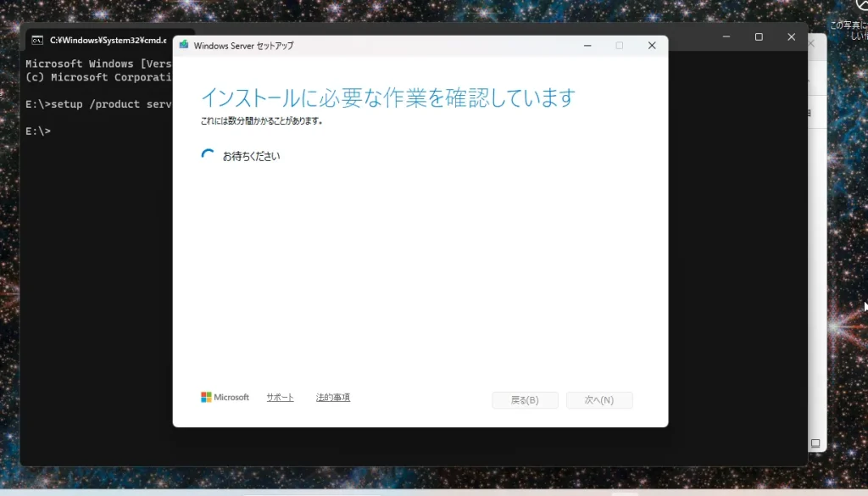The height and width of the screenshot is (496, 868).
Task: Click the Windows Server setup title icon
Action: click(184, 45)
